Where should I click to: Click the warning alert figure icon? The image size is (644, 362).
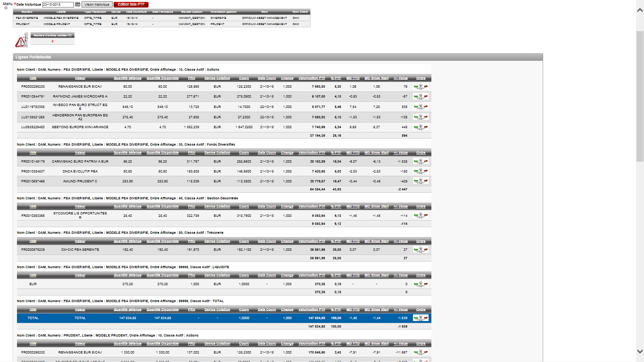tap(22, 41)
